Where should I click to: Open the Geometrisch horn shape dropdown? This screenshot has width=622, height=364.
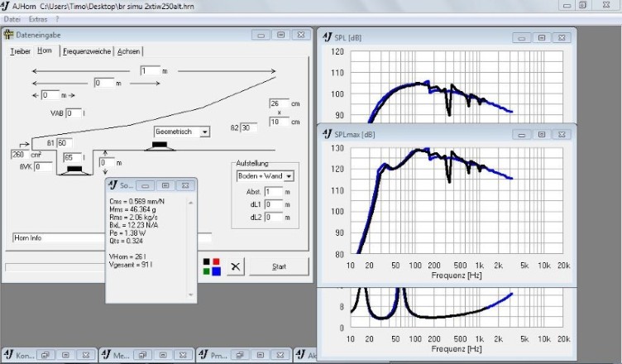(x=204, y=132)
